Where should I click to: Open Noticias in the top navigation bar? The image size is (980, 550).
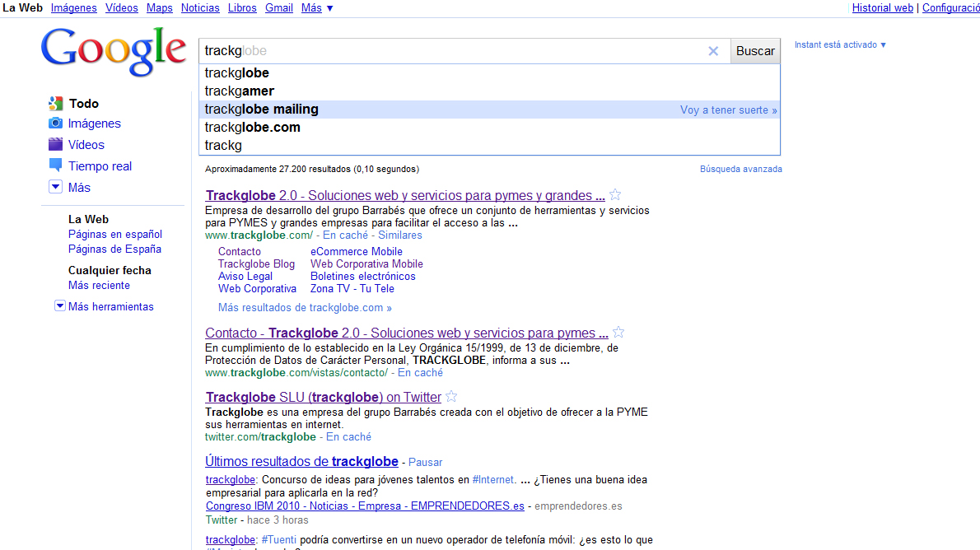coord(200,8)
